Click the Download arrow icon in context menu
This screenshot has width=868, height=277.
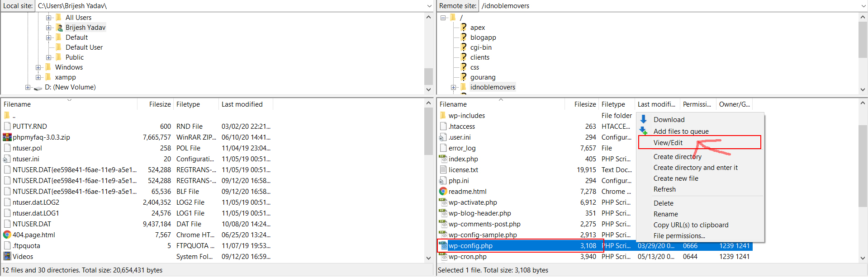[x=644, y=119]
